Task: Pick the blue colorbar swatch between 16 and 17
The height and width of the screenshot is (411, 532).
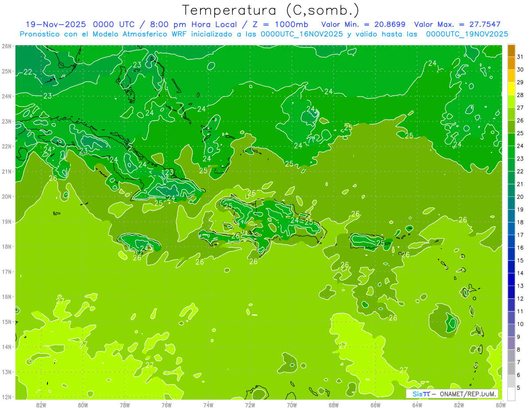Action: point(511,241)
